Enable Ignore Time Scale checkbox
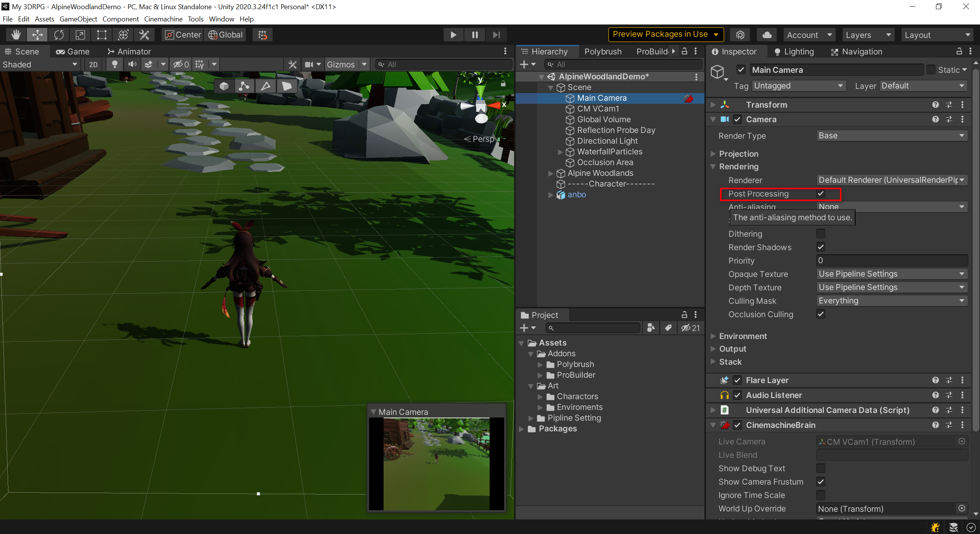This screenshot has height=534, width=980. (821, 495)
